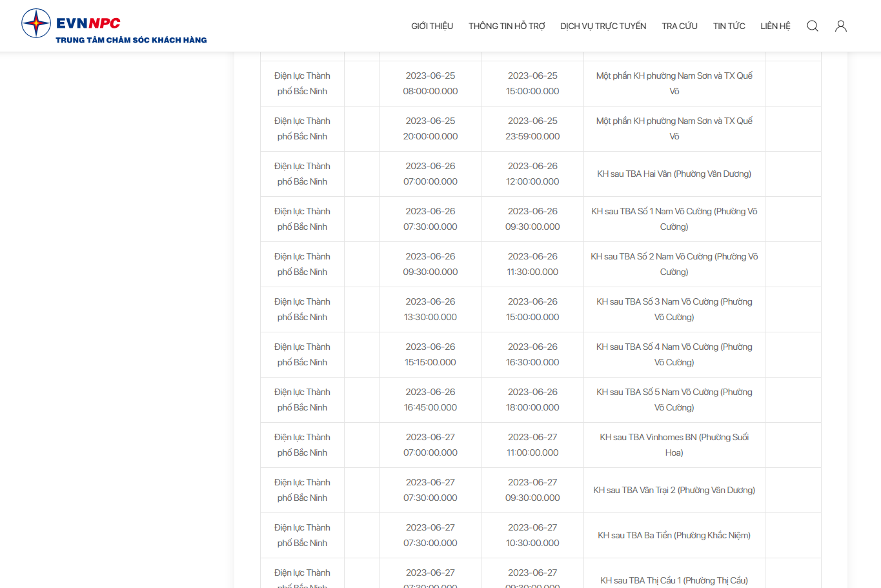The width and height of the screenshot is (881, 588).
Task: Open the DỊCH VỤ TRỰC TUYẾN menu
Action: pos(603,26)
